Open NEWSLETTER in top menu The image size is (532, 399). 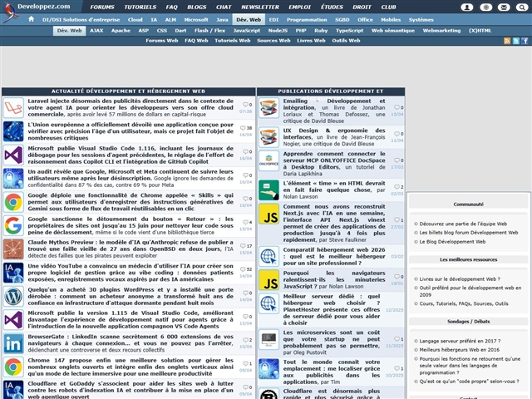(260, 7)
